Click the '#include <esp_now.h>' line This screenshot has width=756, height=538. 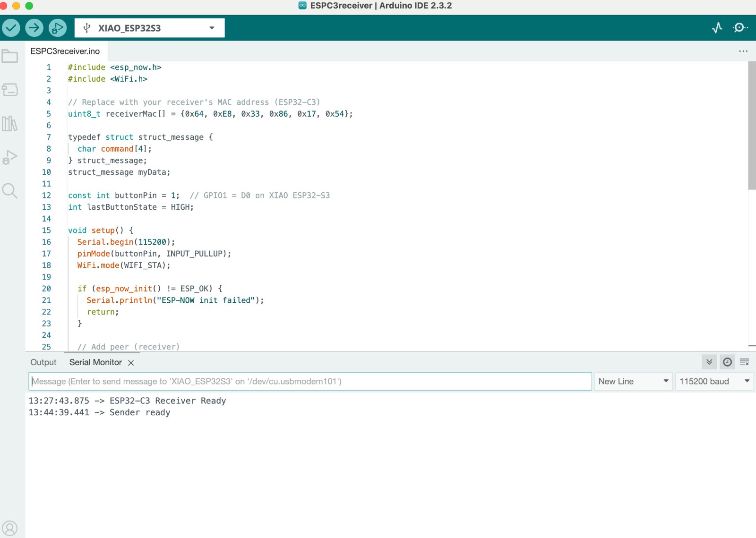coord(115,67)
